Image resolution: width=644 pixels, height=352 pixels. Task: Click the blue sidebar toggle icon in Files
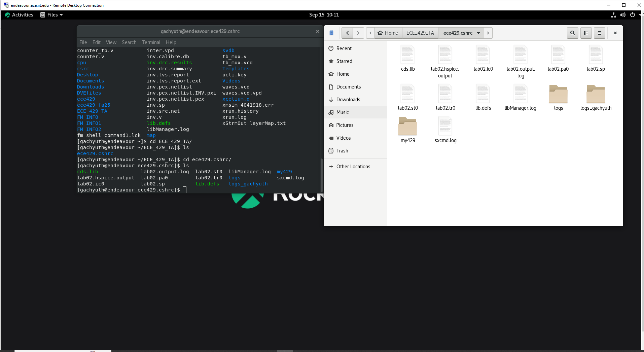331,33
